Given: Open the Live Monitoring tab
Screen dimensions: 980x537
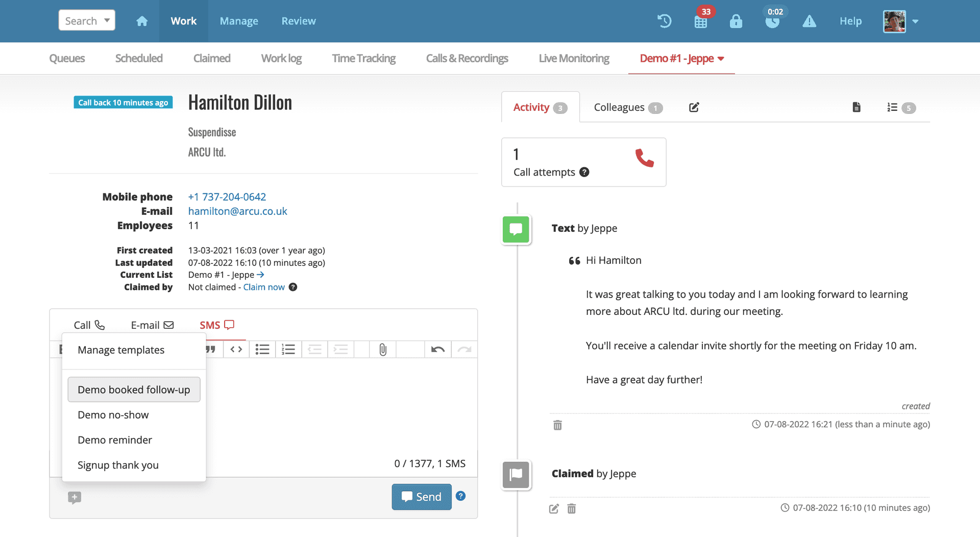Looking at the screenshot, I should click(x=574, y=58).
